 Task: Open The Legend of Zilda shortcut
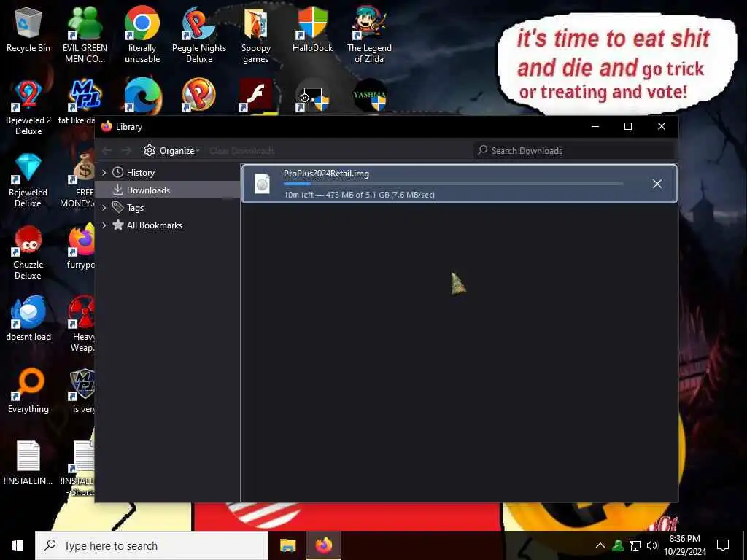369,35
